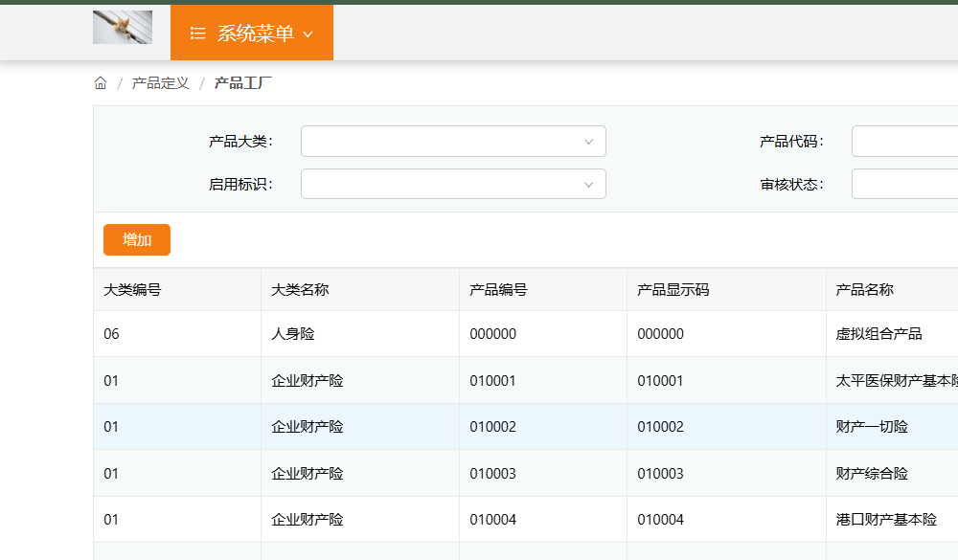This screenshot has width=958, height=560.
Task: Click display code 010002 in 产品显示码 column
Action: (x=660, y=427)
